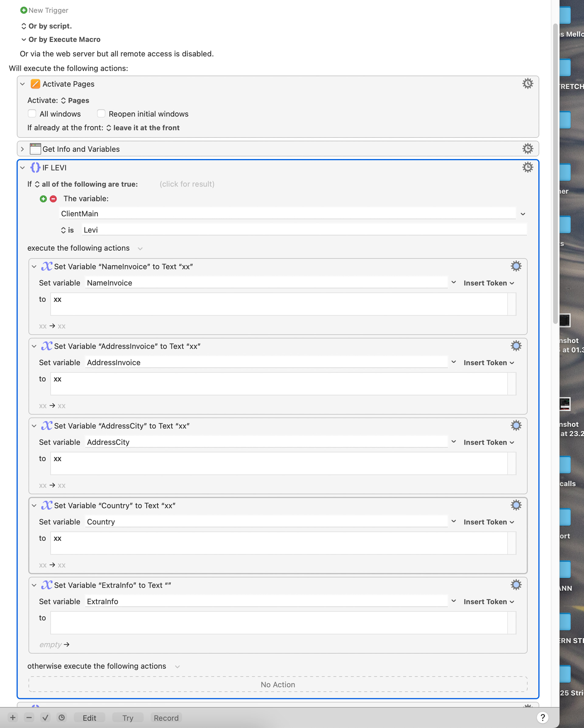Open gear for Set Variable NameInvoice action

pyautogui.click(x=516, y=266)
